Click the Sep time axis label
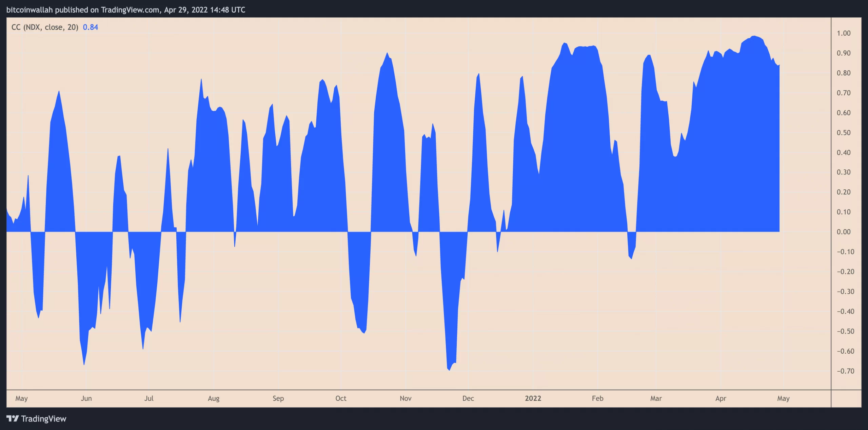This screenshot has width=868, height=430. point(278,398)
